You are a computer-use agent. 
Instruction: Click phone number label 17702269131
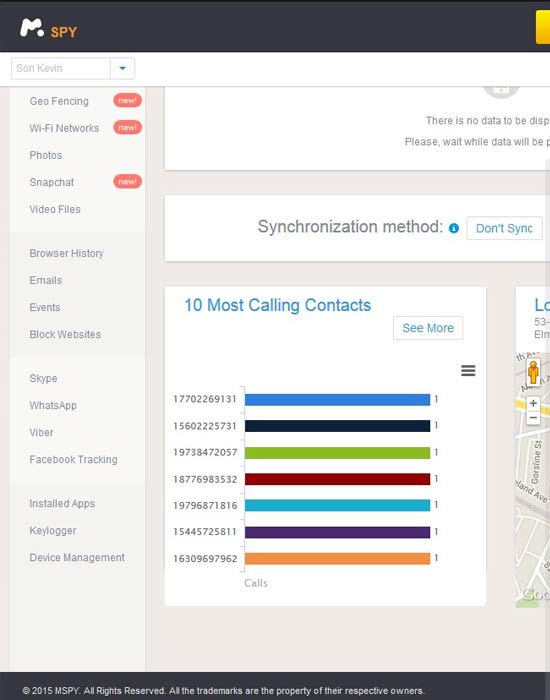tap(205, 399)
